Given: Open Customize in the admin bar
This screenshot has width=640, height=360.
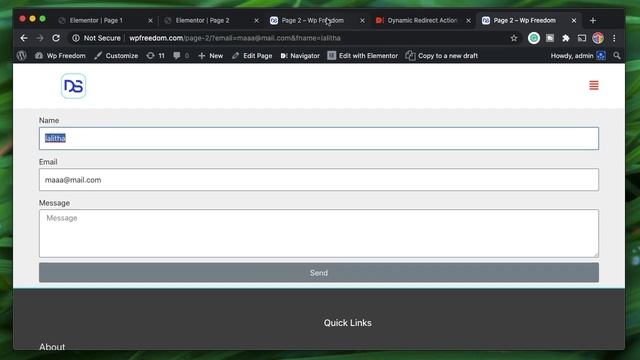Looking at the screenshot, I should coord(116,56).
